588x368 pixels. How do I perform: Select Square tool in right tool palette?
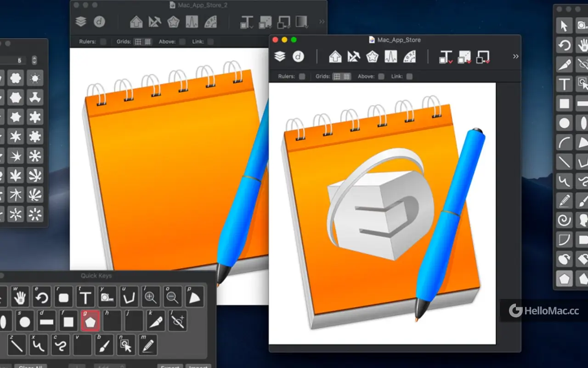click(565, 103)
